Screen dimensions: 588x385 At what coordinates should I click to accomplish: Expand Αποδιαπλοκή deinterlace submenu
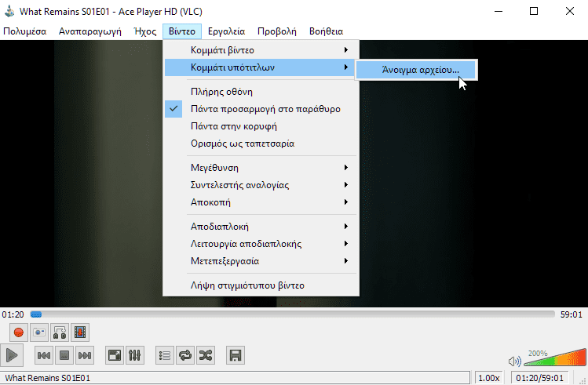click(x=261, y=227)
